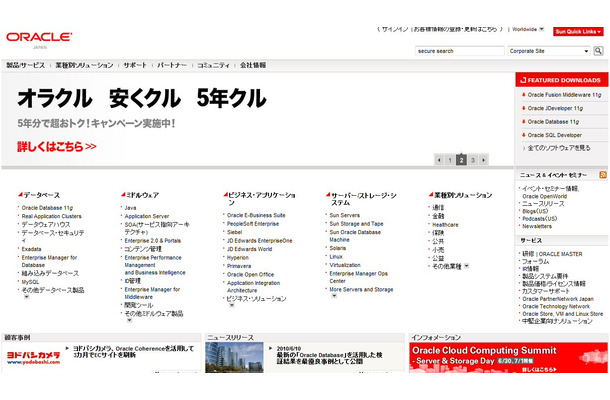Open Linux link
Viewport: 610px width, 400px height.
[336, 257]
